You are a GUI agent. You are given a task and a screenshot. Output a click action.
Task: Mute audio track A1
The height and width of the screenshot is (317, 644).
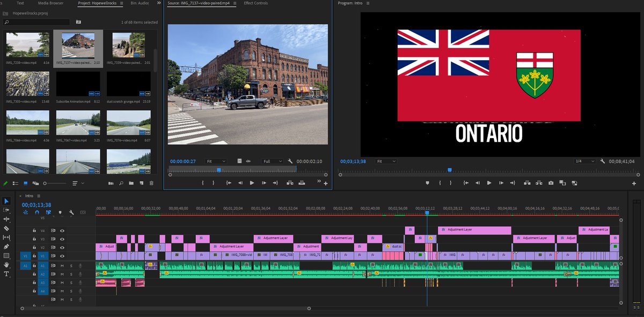62,265
